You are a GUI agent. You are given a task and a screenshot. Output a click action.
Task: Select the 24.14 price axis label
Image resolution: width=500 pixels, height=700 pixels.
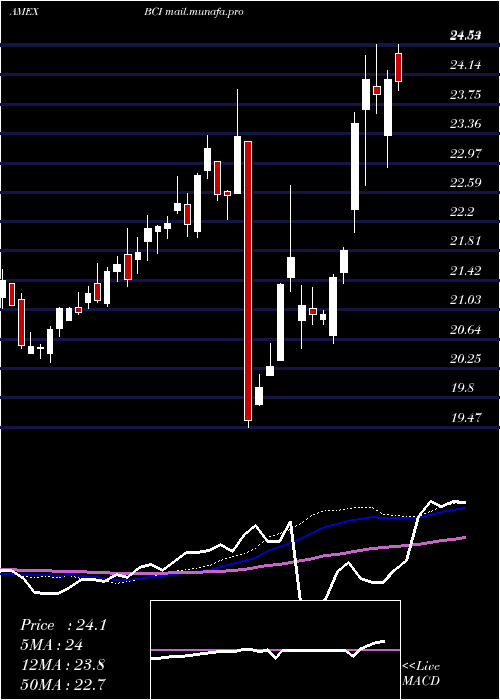pyautogui.click(x=465, y=65)
